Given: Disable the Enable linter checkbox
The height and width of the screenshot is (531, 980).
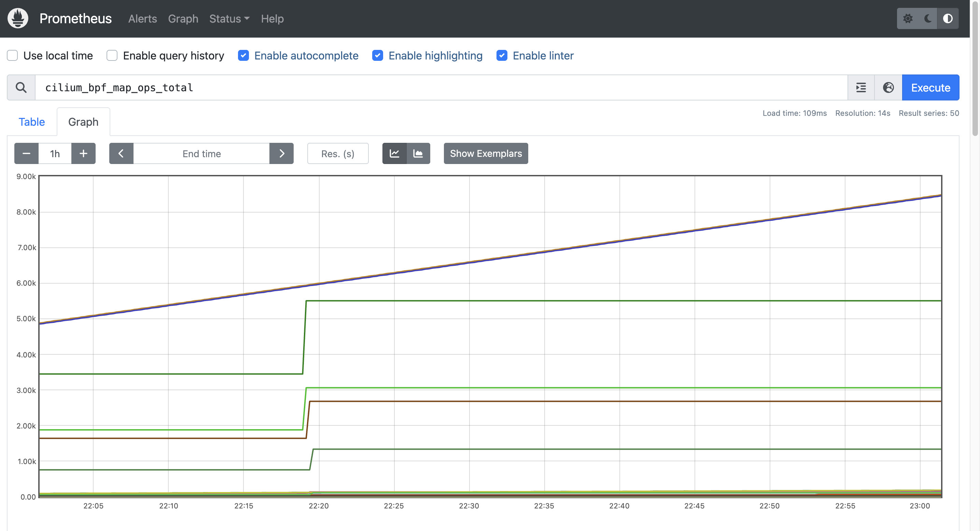Looking at the screenshot, I should (x=502, y=56).
